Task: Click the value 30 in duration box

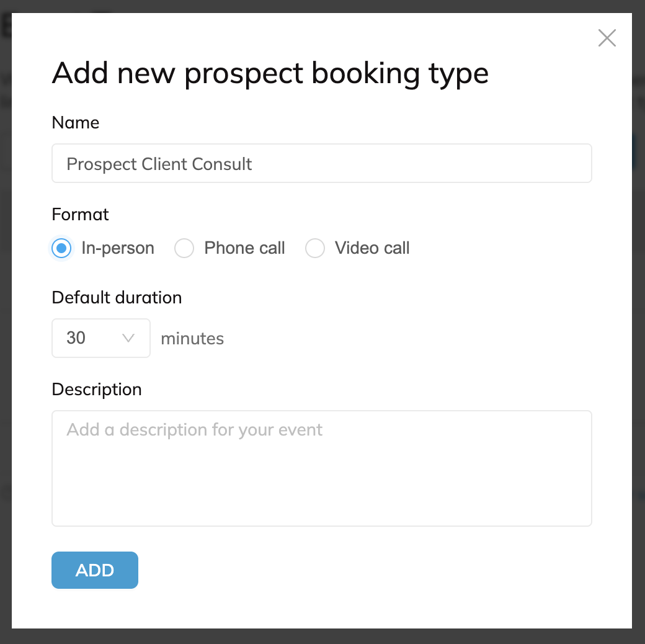Action: point(76,338)
